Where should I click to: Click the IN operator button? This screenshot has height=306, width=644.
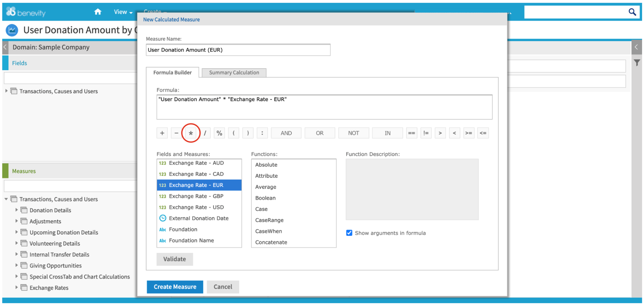387,133
